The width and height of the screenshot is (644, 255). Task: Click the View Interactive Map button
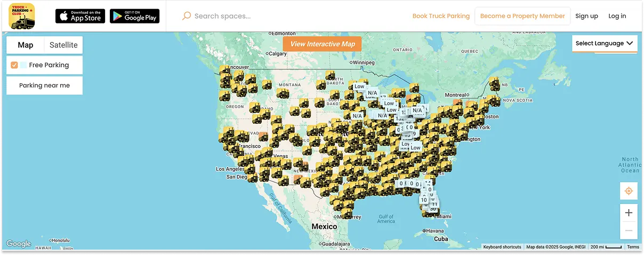tap(322, 44)
